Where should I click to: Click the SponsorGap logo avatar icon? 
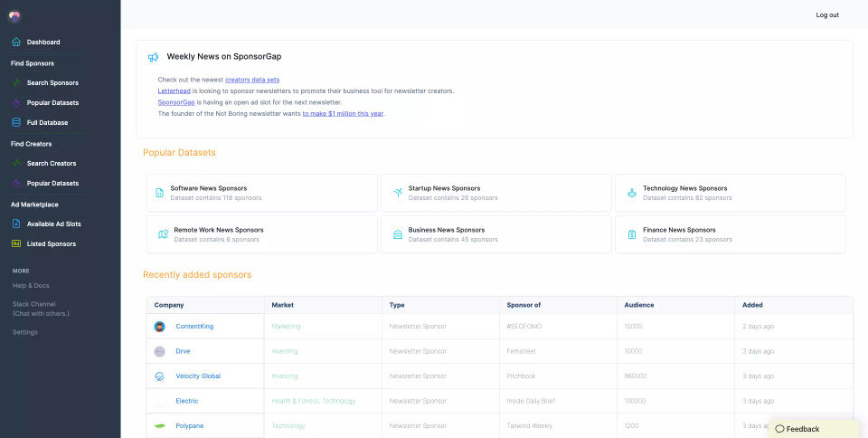pos(14,15)
